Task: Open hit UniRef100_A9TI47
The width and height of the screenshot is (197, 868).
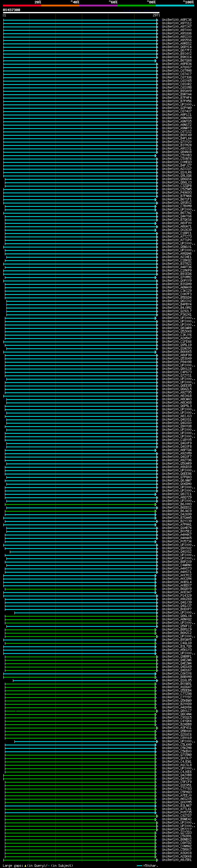Action: click(177, 26)
